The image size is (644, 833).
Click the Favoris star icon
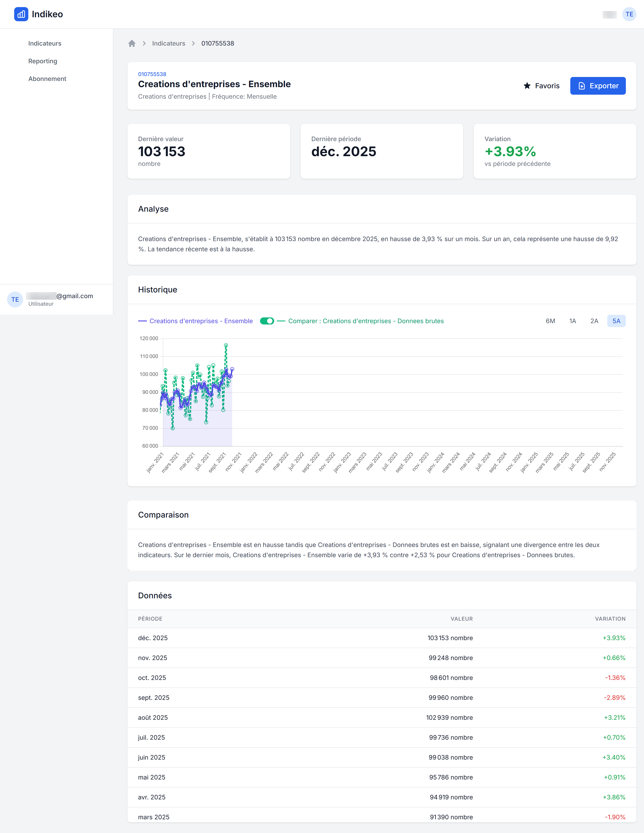coord(527,86)
